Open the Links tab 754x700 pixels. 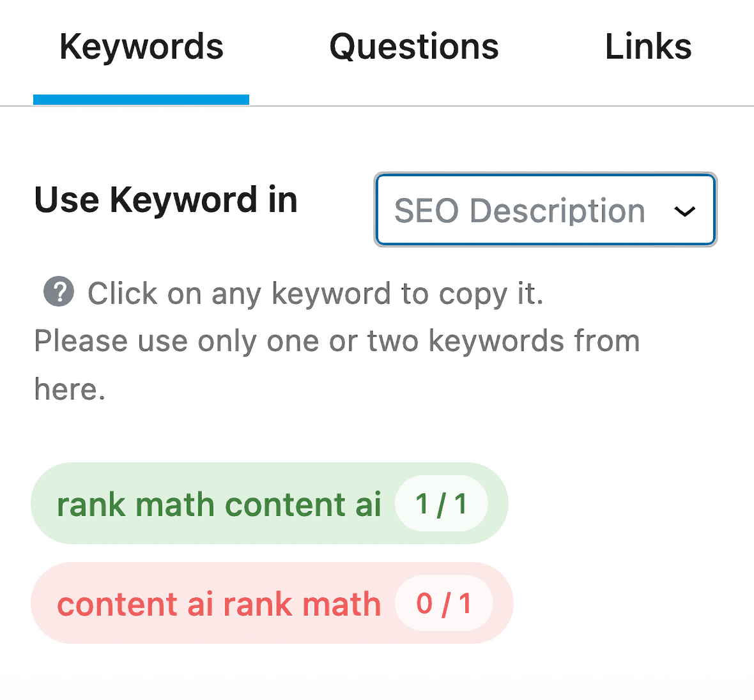648,46
